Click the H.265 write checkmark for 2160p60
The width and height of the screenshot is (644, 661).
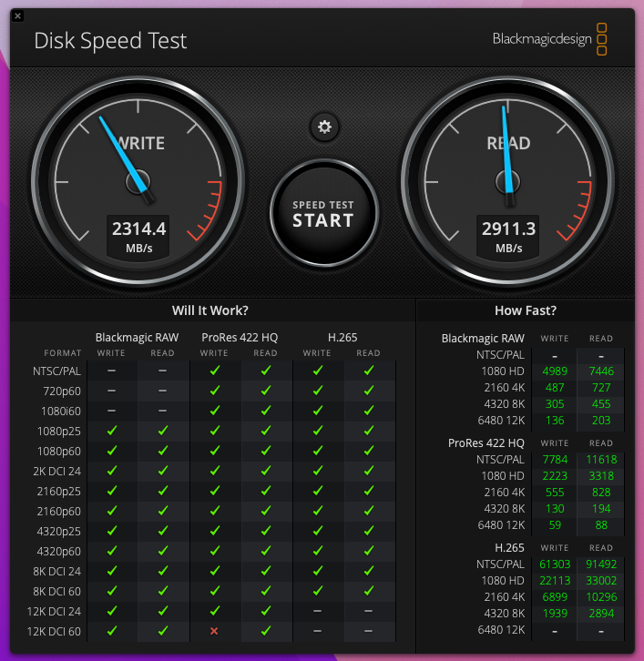(x=318, y=511)
